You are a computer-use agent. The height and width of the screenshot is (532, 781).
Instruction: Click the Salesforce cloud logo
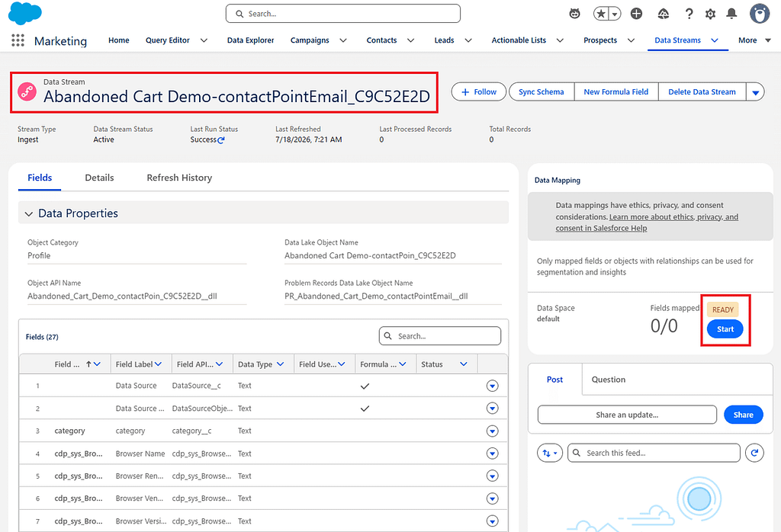[25, 13]
